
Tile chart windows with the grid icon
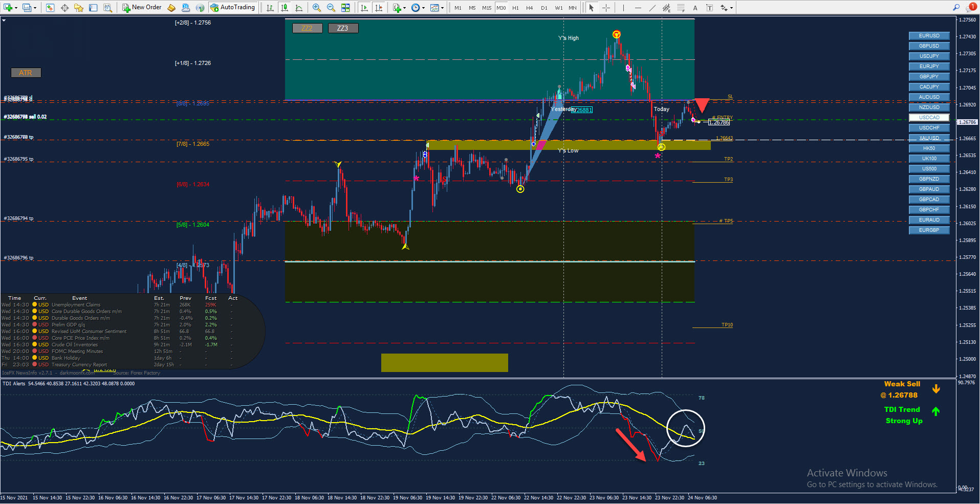coord(345,8)
